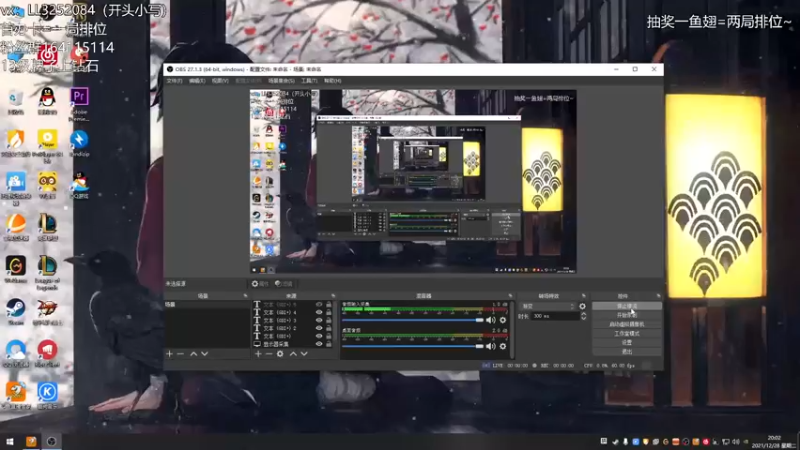Toggle visibility of display capture source

click(319, 344)
